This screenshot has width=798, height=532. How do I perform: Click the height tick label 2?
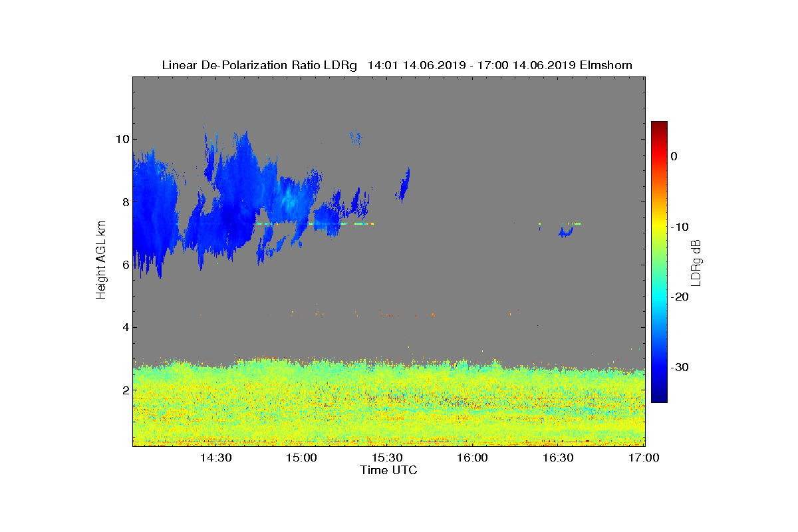tap(124, 389)
